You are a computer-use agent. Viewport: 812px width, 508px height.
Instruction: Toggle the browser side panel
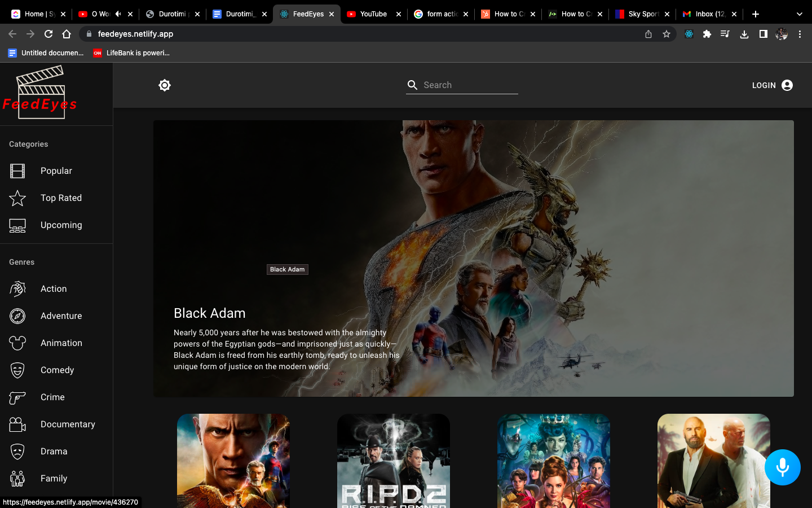tap(763, 34)
